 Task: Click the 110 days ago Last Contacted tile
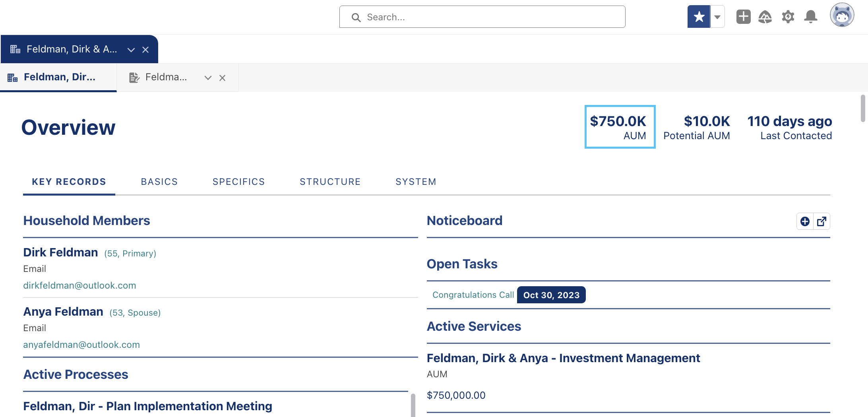tap(790, 127)
